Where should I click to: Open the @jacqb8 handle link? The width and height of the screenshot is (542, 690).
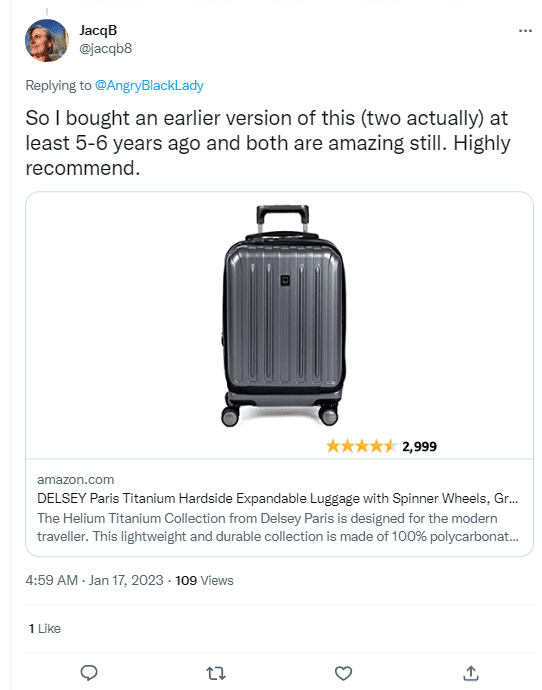click(106, 48)
